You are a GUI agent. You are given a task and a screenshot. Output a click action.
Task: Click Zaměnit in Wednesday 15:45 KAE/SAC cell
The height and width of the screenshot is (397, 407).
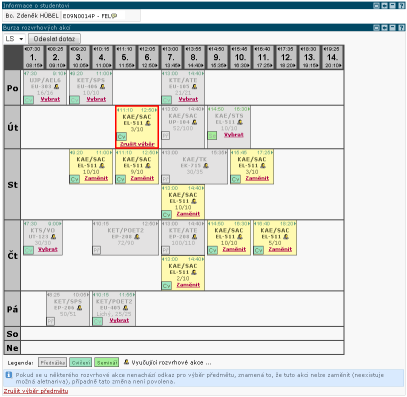[257, 178]
